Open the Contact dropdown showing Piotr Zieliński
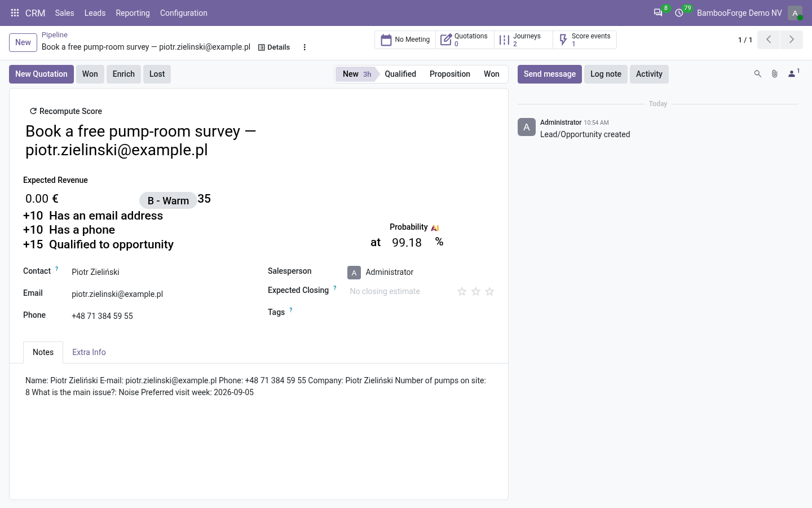This screenshot has height=508, width=812. (161, 272)
